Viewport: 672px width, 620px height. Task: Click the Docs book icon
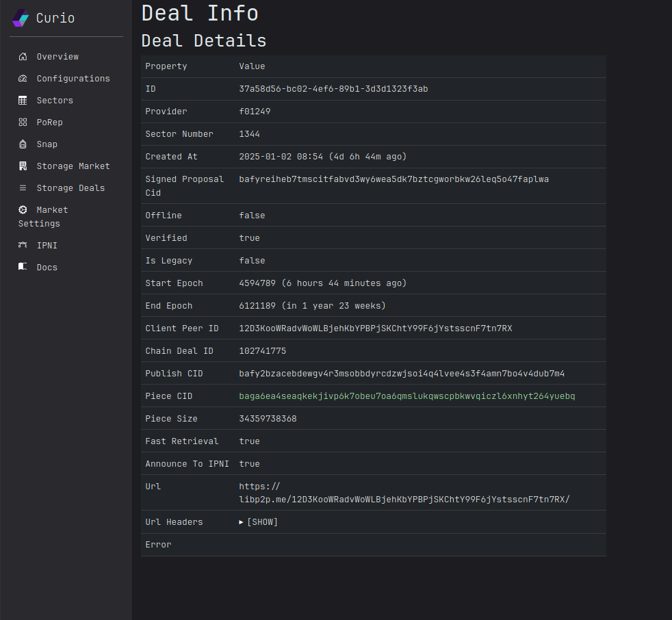(x=23, y=268)
